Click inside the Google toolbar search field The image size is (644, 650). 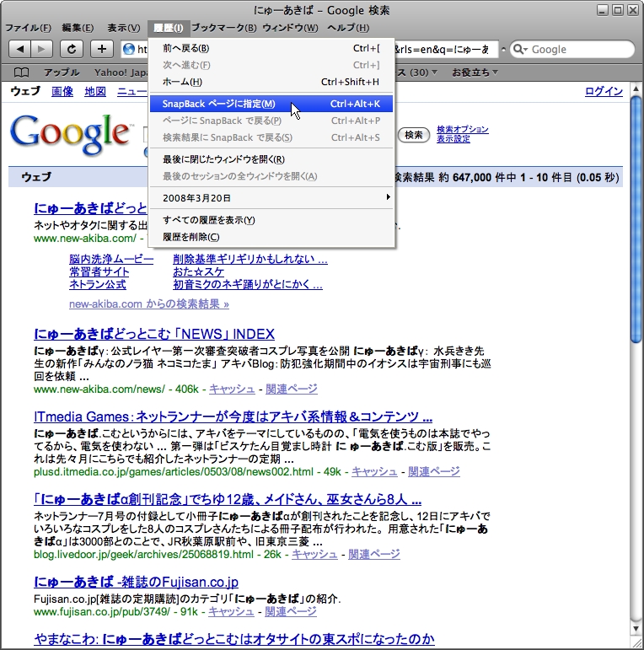point(572,50)
